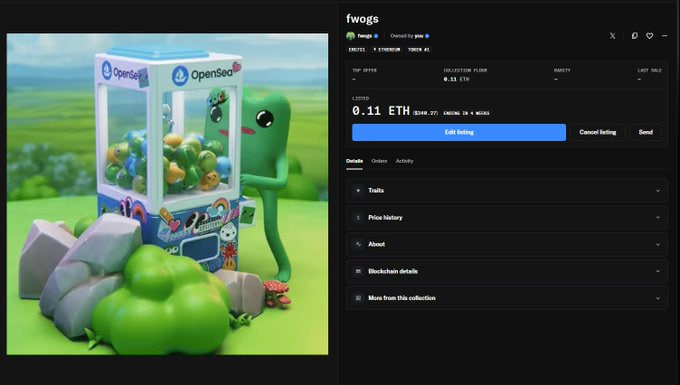Image resolution: width=680 pixels, height=385 pixels.
Task: Click the Blockchain details icon
Action: click(358, 271)
